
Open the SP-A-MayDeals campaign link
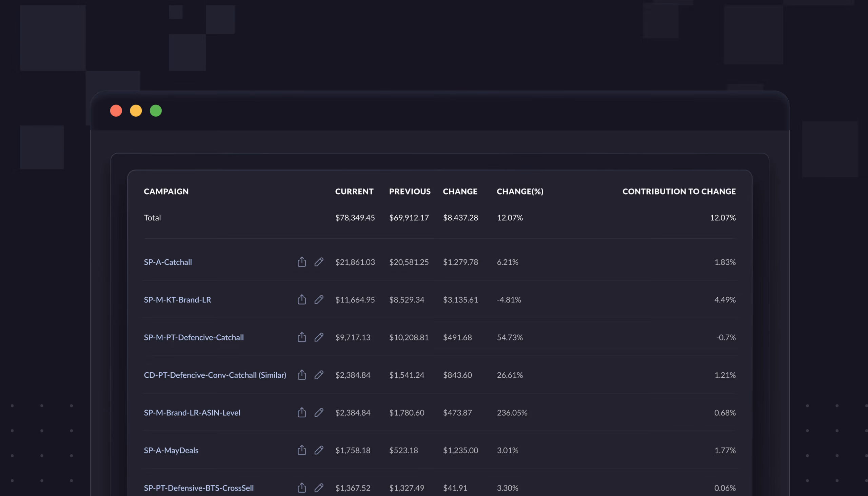click(x=171, y=450)
